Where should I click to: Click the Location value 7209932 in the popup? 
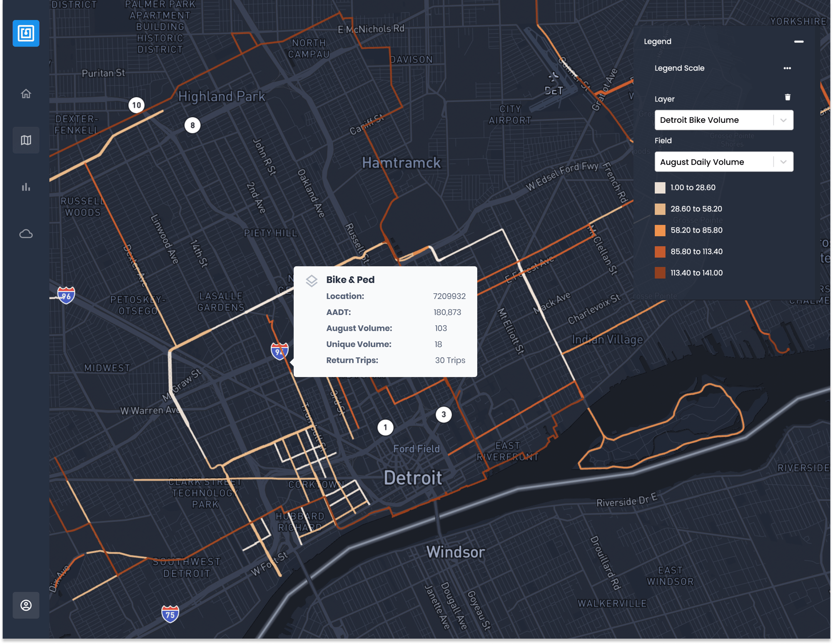coord(449,296)
